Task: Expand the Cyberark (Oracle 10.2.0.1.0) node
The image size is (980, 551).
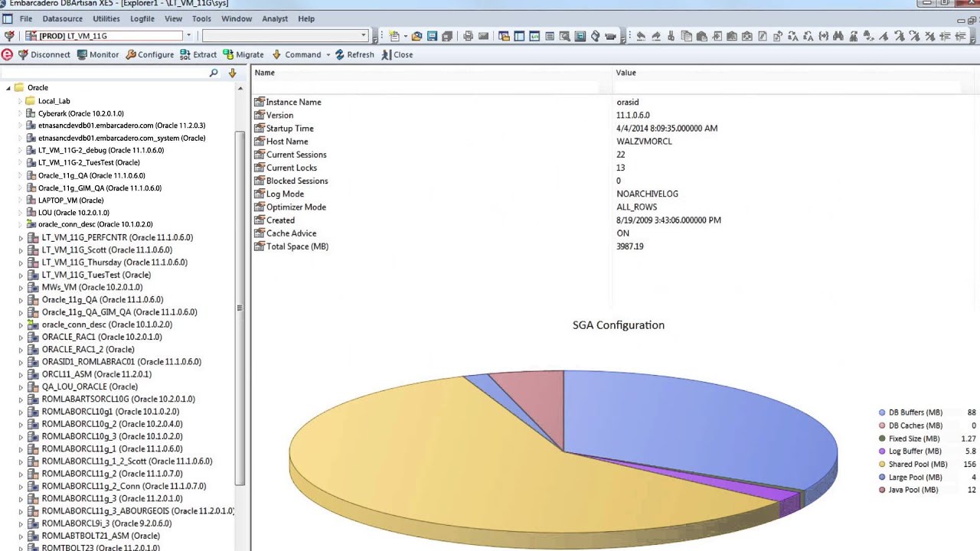Action: tap(21, 113)
